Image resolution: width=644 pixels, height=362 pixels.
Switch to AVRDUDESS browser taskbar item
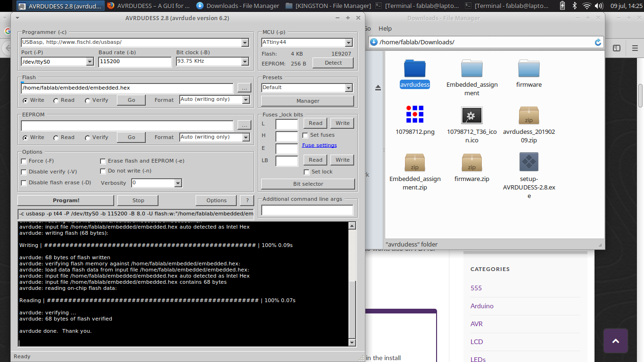coord(149,6)
